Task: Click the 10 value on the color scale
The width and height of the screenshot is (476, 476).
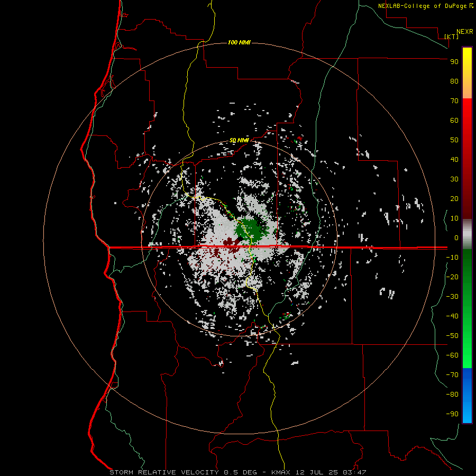Action: (454, 218)
